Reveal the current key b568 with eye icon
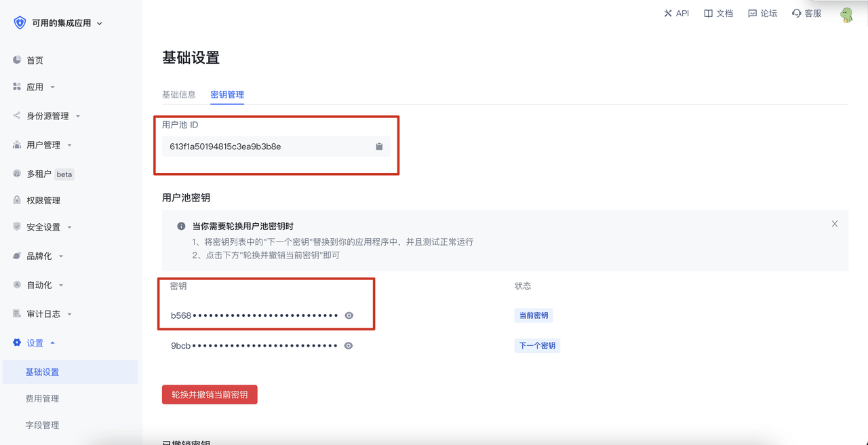 tap(349, 315)
